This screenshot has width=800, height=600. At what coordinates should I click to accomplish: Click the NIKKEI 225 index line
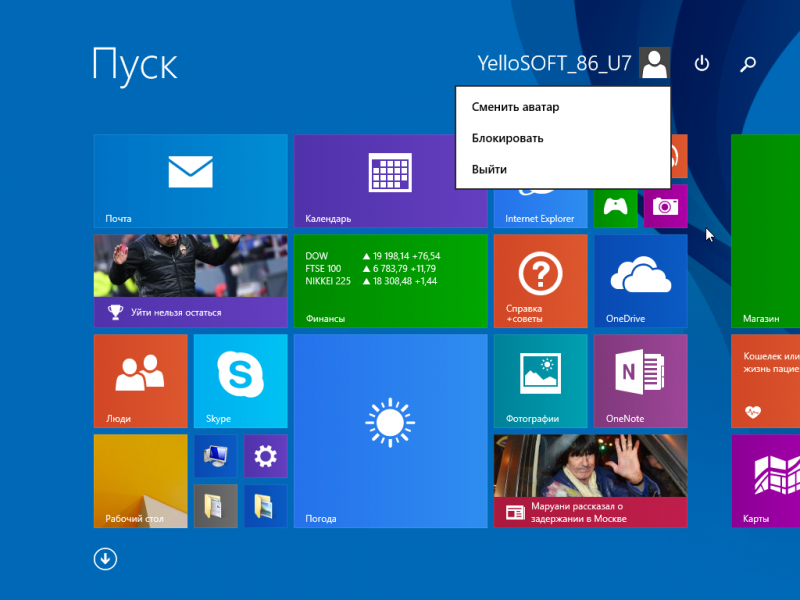point(371,281)
